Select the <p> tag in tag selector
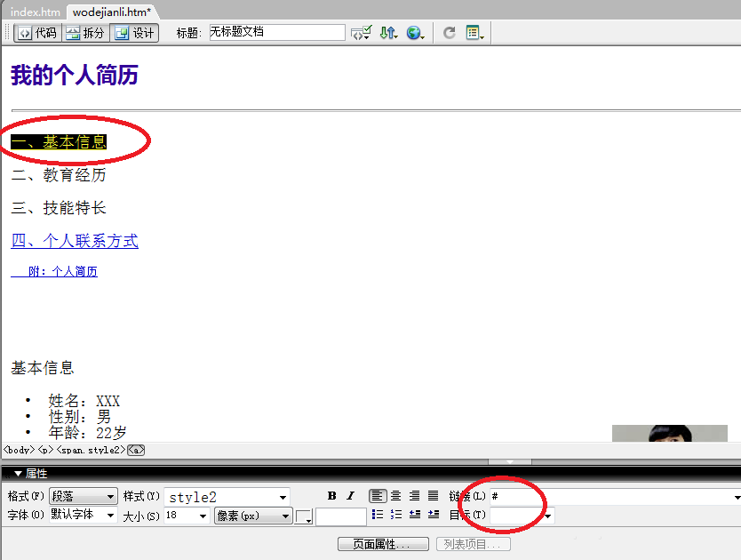741x560 pixels. [x=45, y=450]
